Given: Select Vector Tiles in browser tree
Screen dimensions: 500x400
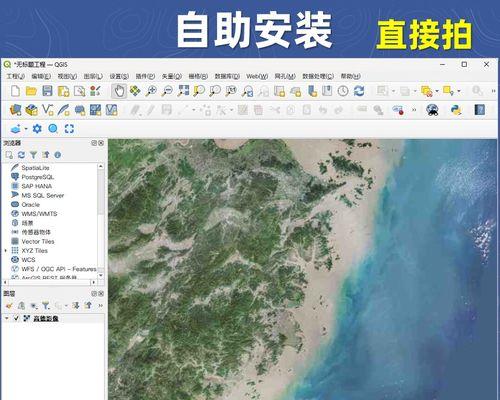Looking at the screenshot, I should (38, 241).
